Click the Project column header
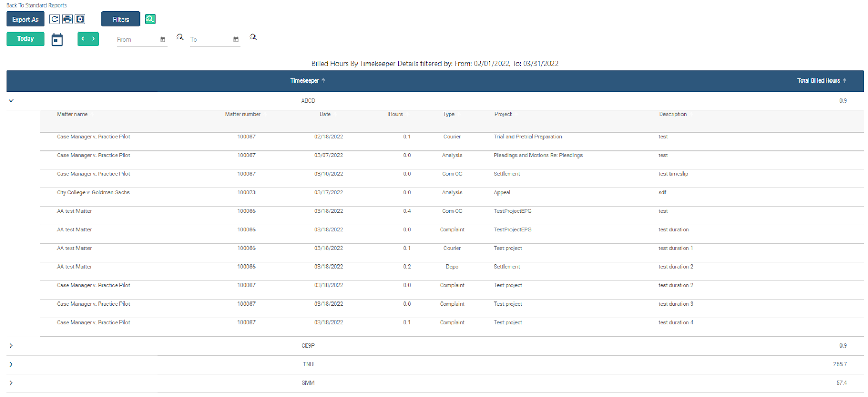This screenshot has width=868, height=397. (x=503, y=114)
